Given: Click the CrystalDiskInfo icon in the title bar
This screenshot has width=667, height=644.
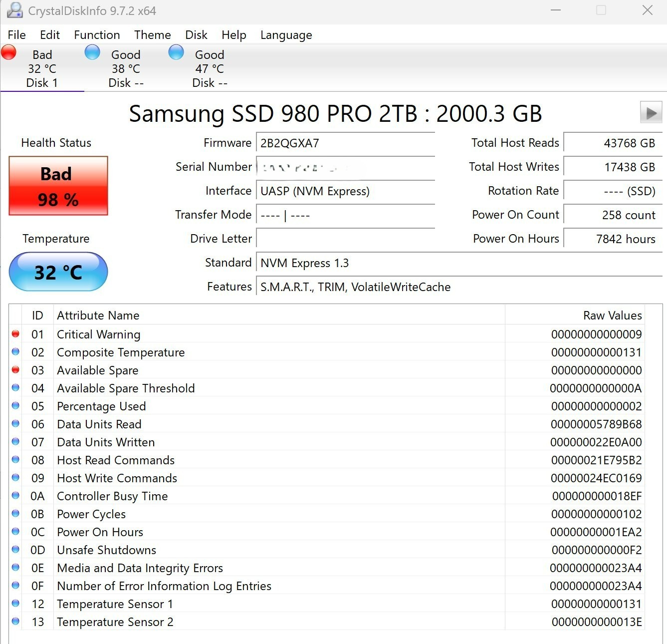Looking at the screenshot, I should pos(14,10).
